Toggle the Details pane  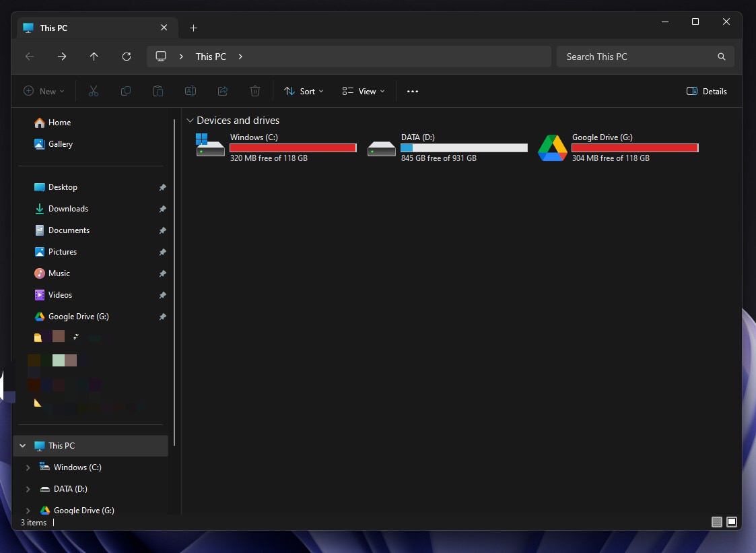pyautogui.click(x=706, y=91)
